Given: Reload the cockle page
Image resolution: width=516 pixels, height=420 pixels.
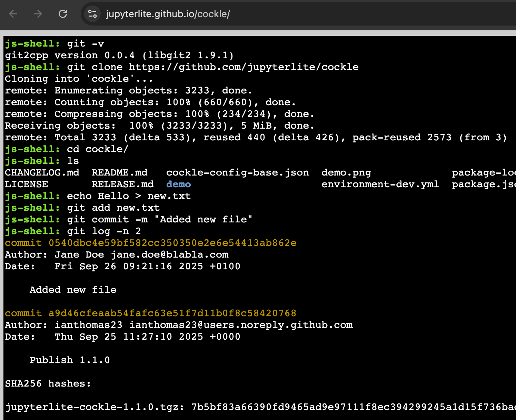Looking at the screenshot, I should click(63, 14).
